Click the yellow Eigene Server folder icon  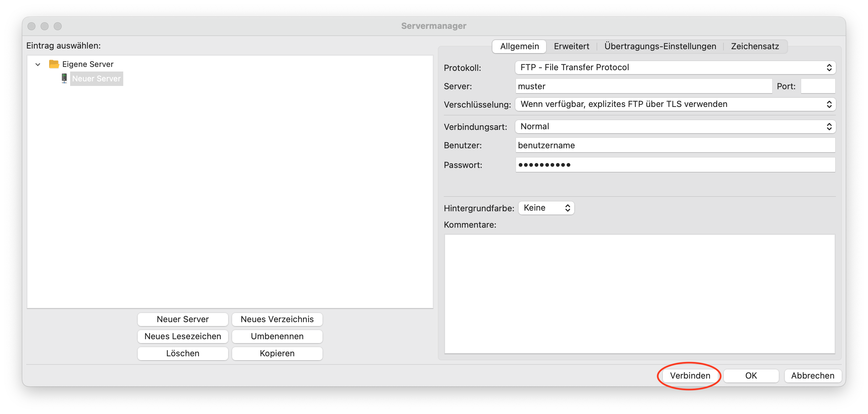(x=54, y=64)
